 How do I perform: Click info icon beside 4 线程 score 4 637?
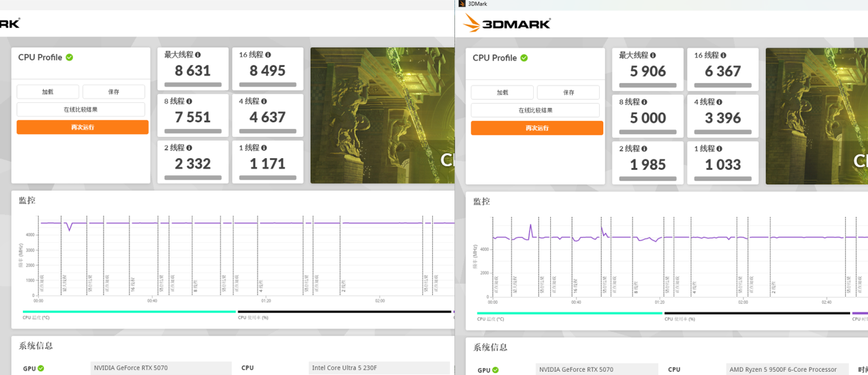tap(264, 102)
